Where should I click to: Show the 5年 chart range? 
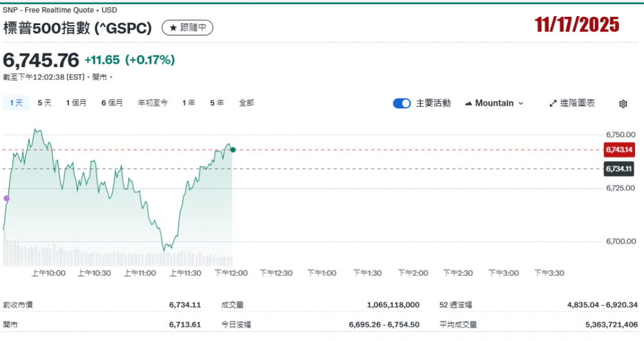[217, 102]
